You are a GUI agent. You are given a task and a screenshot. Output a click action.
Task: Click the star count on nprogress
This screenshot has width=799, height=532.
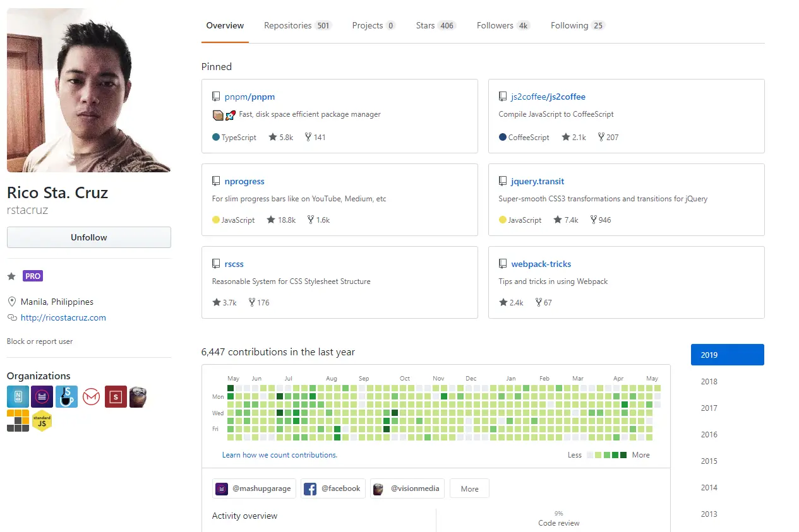point(281,220)
